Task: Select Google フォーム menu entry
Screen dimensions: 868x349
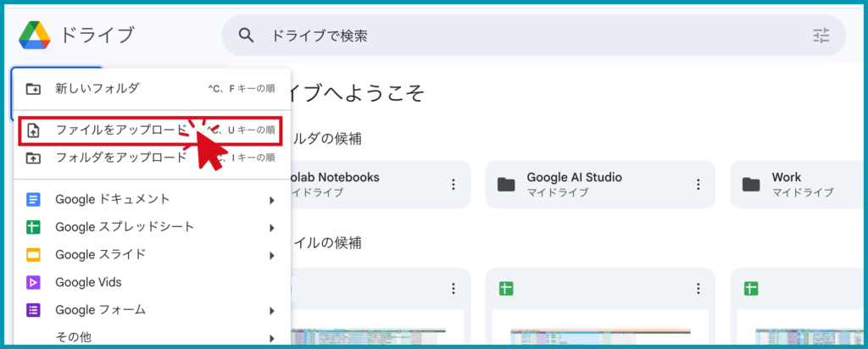Action: [152, 310]
